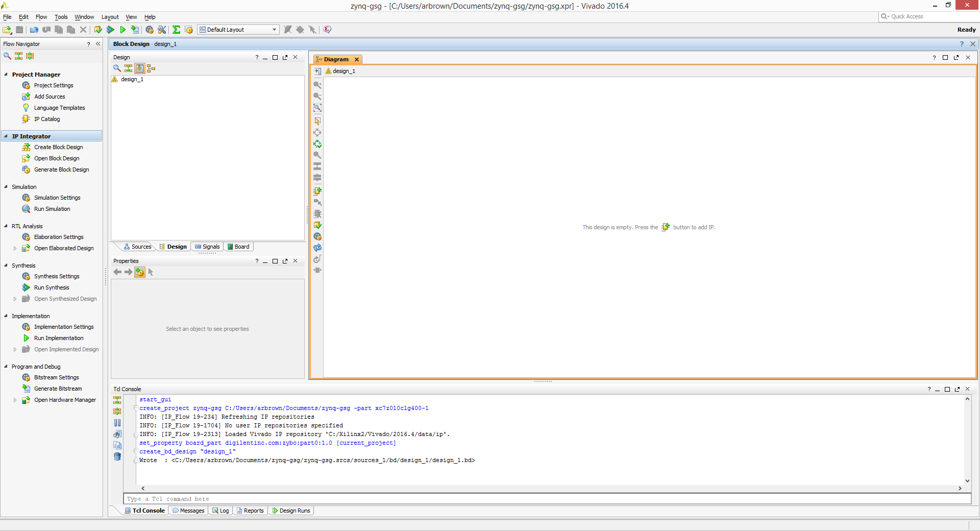Toggle the highlighted auto-update button in Properties toolbar
The height and width of the screenshot is (531, 980).
click(139, 272)
